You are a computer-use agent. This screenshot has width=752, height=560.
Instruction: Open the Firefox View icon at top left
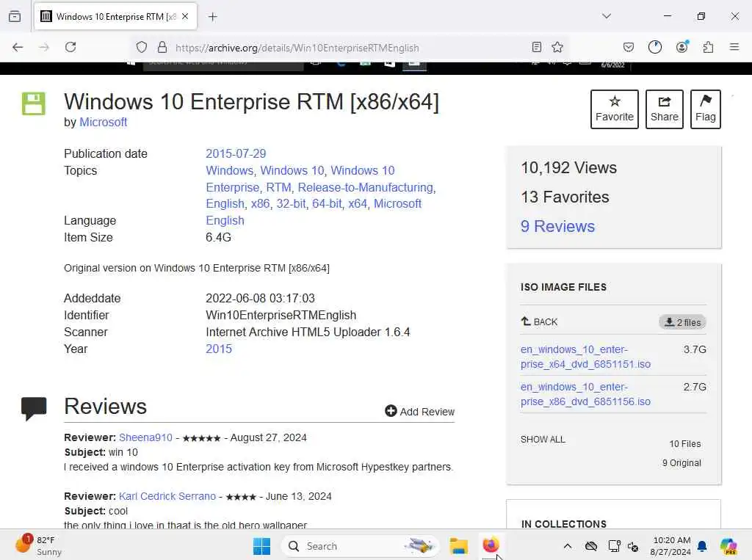[x=15, y=16]
